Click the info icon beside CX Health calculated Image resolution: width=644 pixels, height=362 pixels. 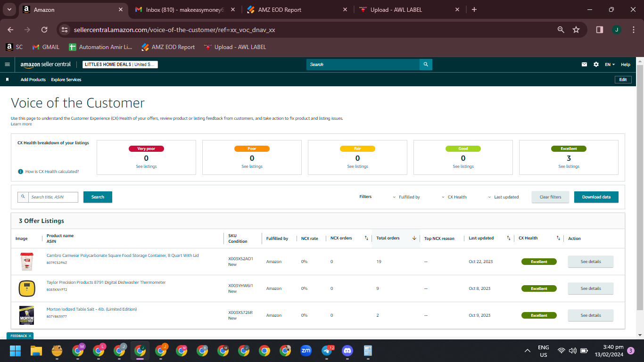tap(20, 172)
